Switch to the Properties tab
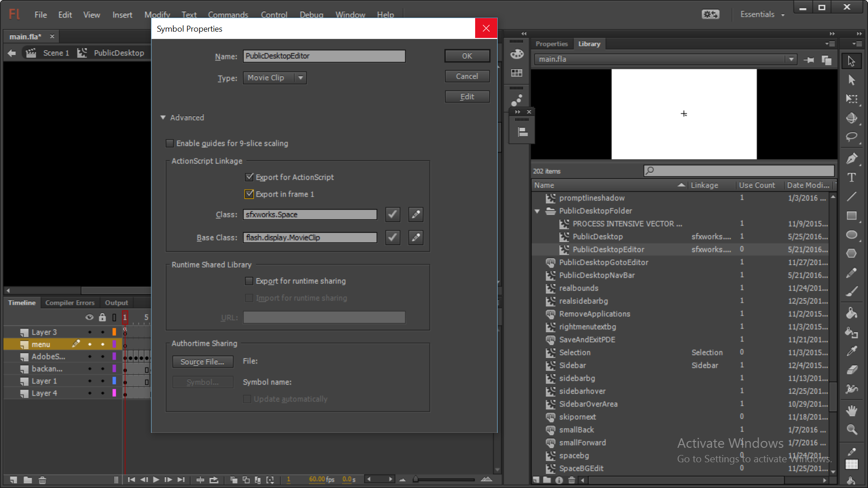The height and width of the screenshot is (488, 868). click(551, 44)
